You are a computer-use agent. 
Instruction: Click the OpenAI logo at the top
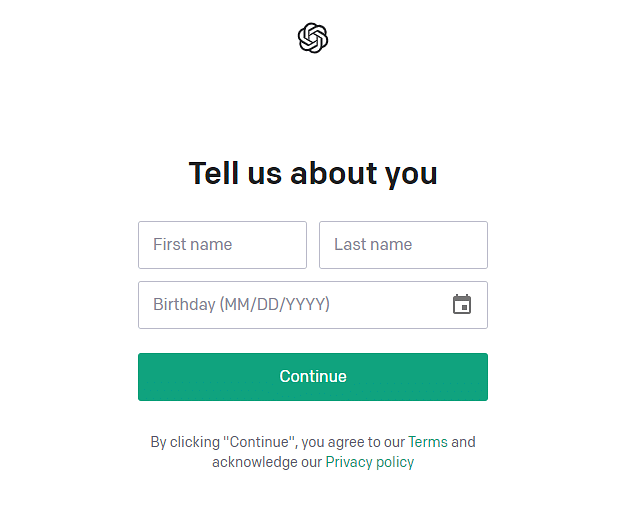click(313, 38)
